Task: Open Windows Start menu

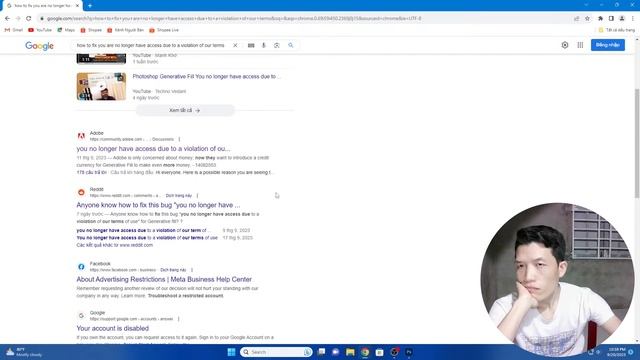Action: click(231, 352)
